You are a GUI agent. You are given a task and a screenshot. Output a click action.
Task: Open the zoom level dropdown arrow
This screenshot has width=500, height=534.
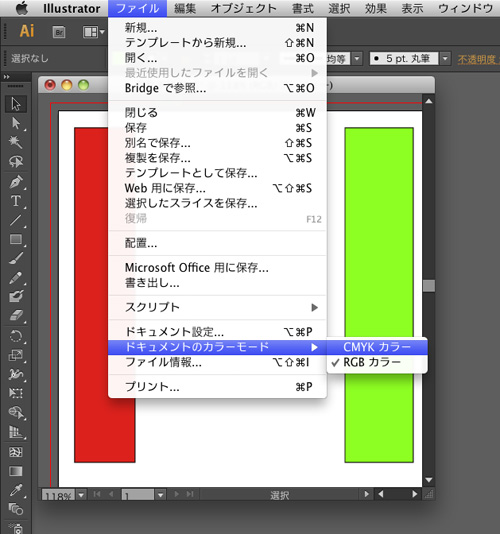(81, 494)
